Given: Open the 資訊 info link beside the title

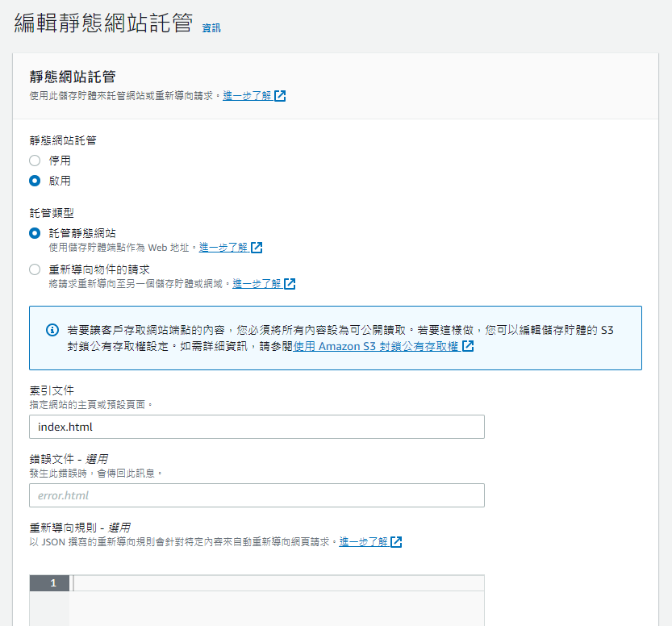Looking at the screenshot, I should click(211, 28).
